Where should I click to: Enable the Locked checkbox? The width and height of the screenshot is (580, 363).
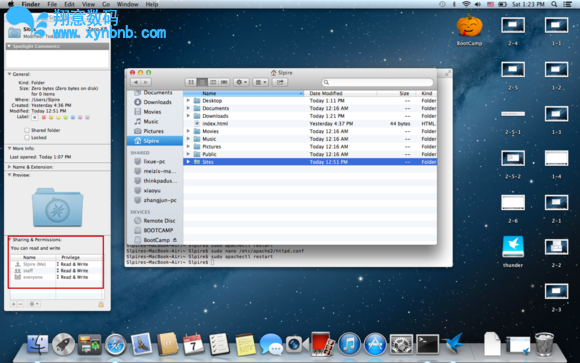point(27,138)
